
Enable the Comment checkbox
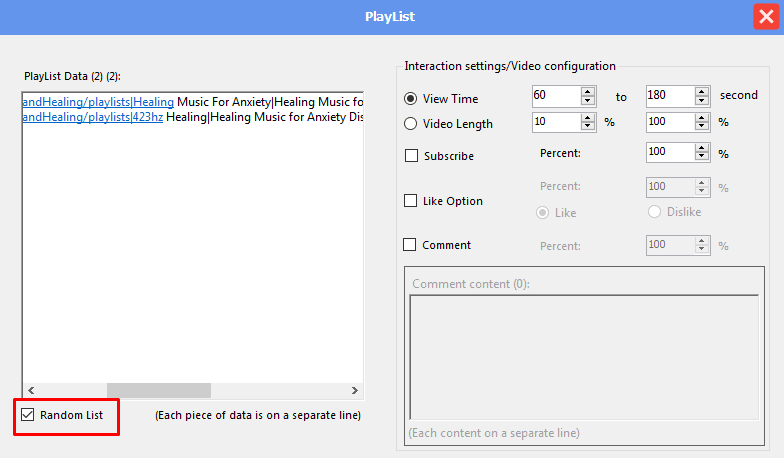[x=410, y=245]
